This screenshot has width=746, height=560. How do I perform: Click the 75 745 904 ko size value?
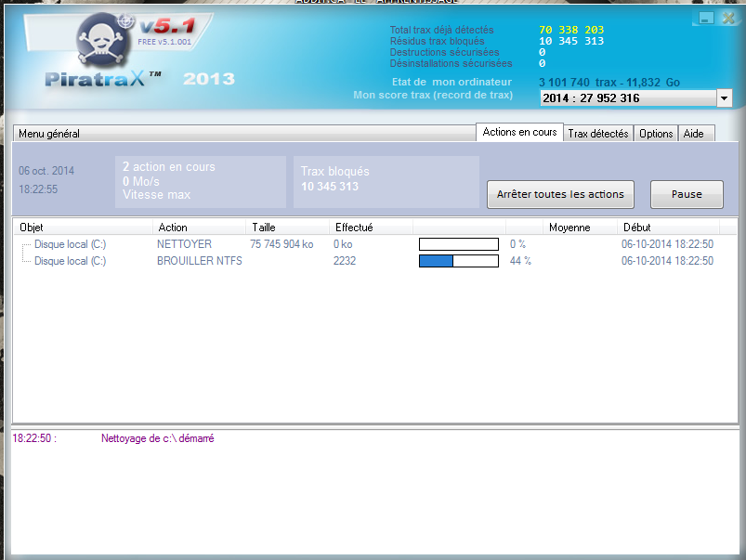(281, 244)
